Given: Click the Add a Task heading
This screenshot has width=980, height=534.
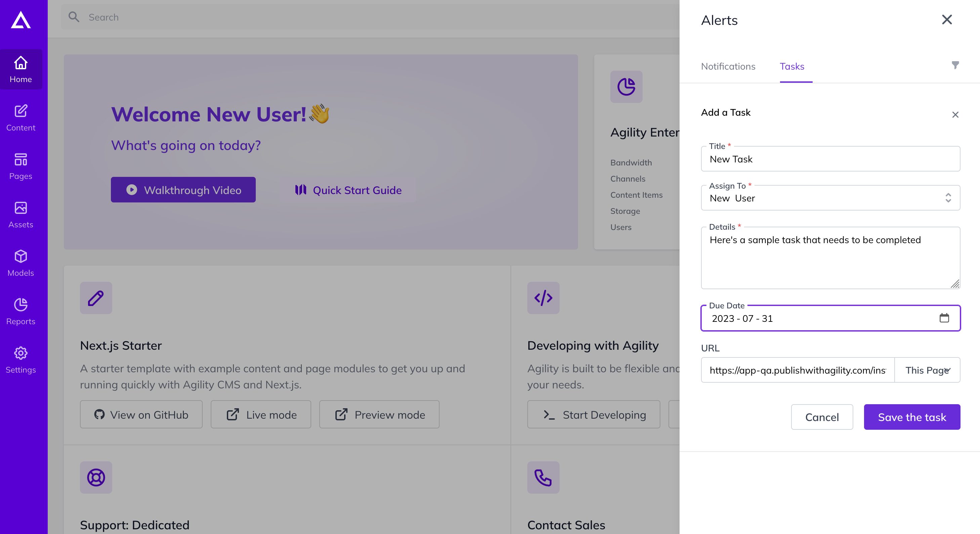Looking at the screenshot, I should [726, 112].
